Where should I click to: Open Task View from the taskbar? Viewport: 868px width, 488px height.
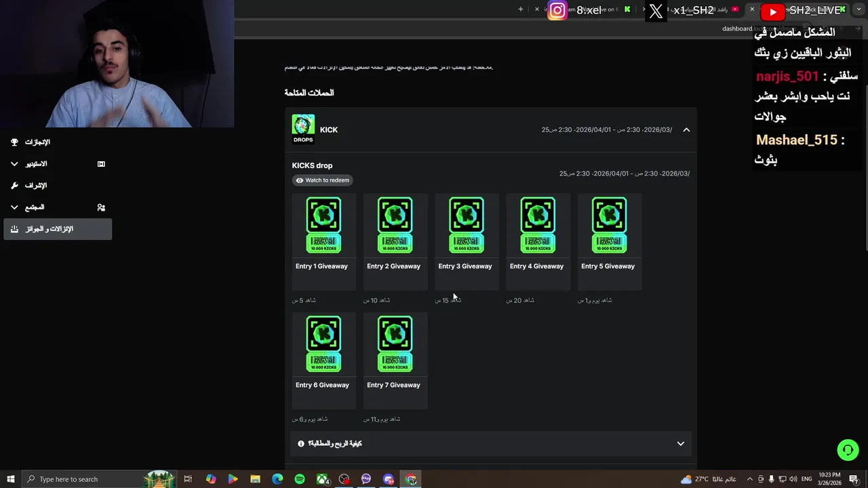[x=189, y=479]
